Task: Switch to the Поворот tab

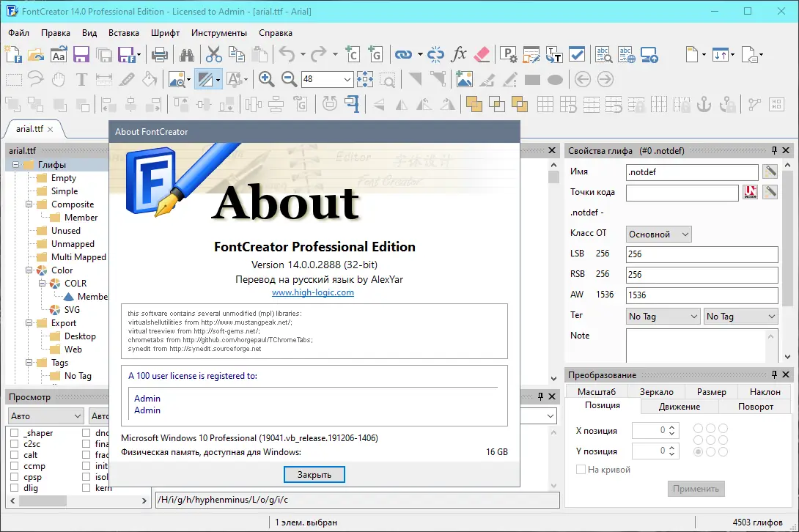Action: [x=755, y=407]
